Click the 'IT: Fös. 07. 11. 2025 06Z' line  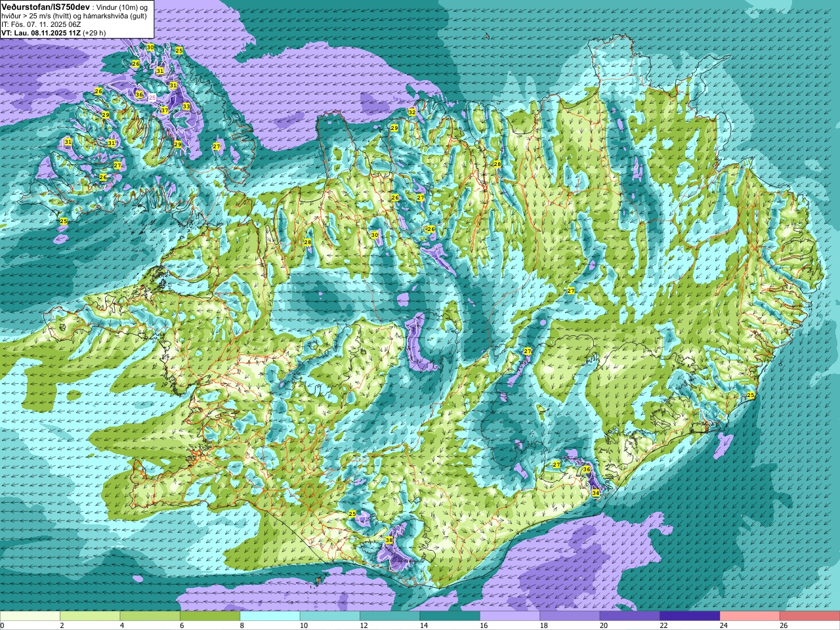click(41, 24)
